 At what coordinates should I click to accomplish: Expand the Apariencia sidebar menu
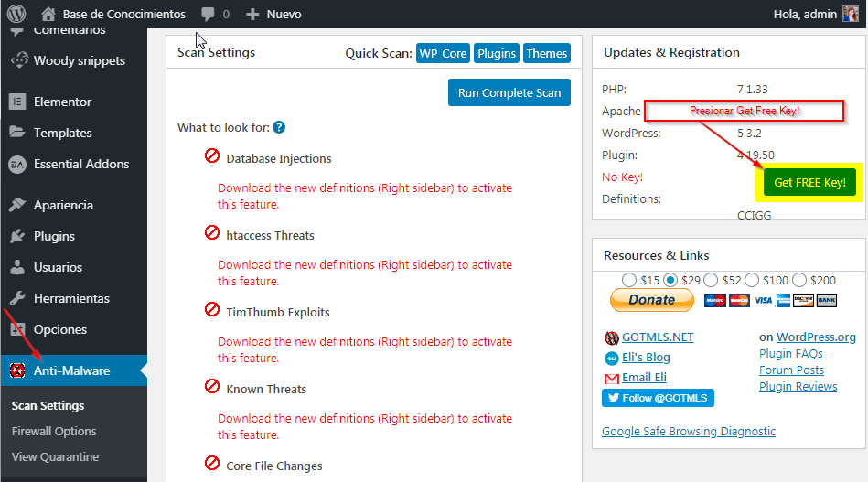click(63, 205)
